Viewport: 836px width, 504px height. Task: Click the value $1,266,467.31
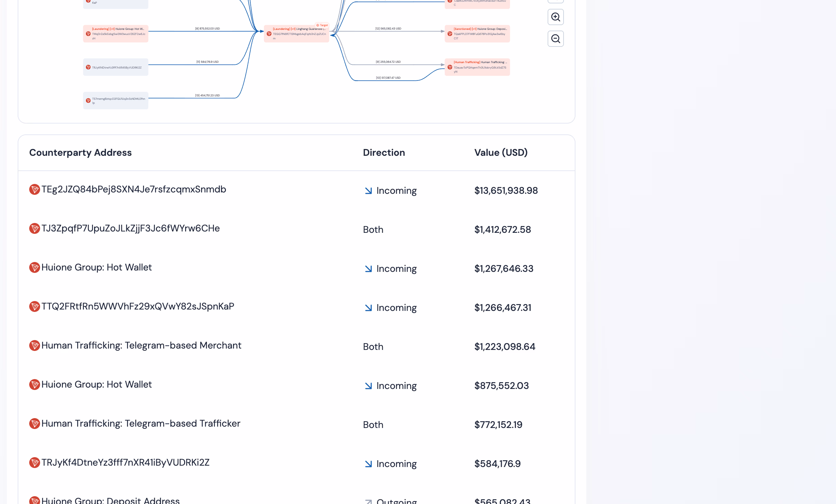pyautogui.click(x=503, y=308)
